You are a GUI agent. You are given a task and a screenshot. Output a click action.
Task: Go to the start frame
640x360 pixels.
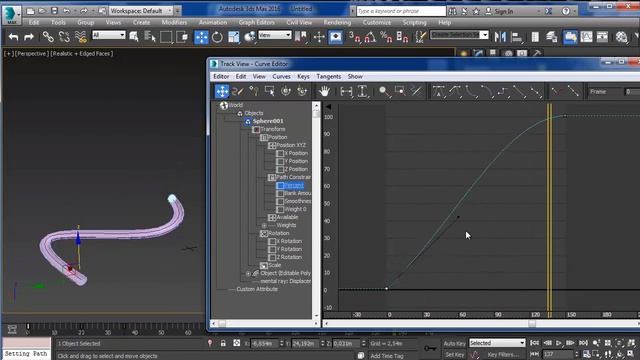[x=534, y=343]
